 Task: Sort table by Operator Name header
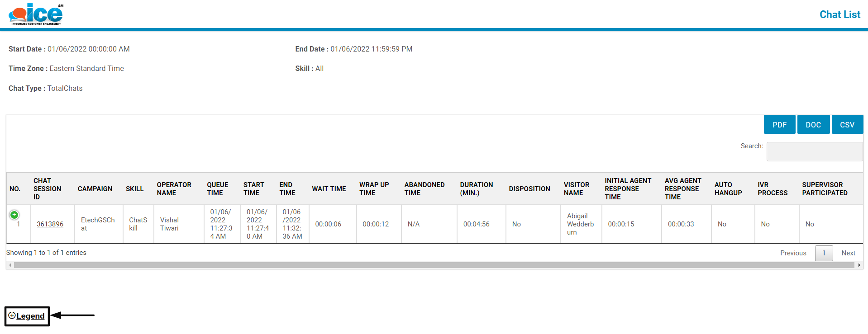[x=174, y=189]
